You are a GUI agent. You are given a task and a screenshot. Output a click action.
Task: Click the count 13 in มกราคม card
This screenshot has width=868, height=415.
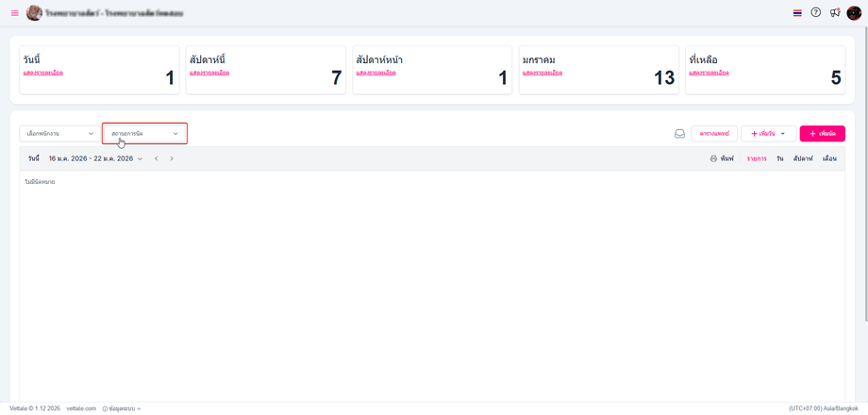click(x=664, y=78)
